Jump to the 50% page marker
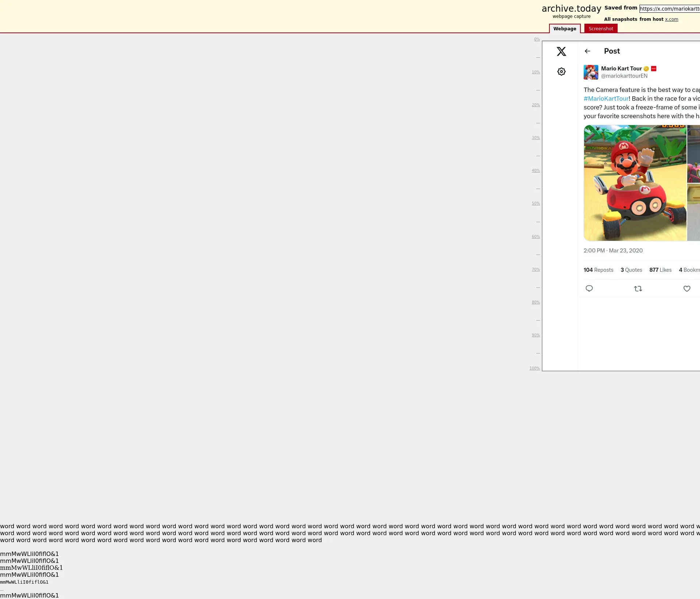The width and height of the screenshot is (700, 599). click(536, 204)
